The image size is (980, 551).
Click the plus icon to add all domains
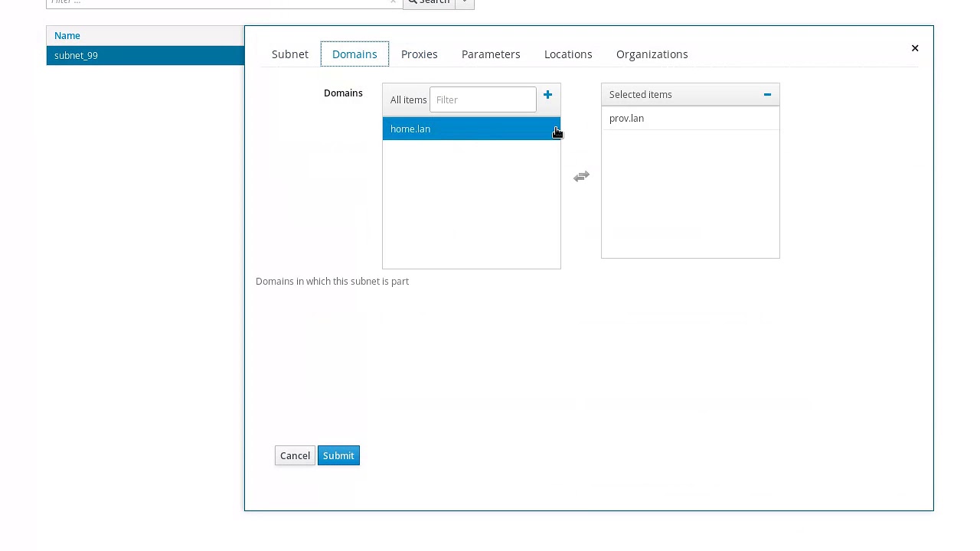coord(547,95)
